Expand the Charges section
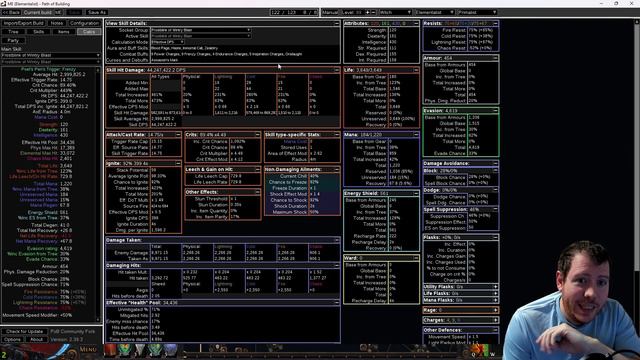 [495, 320]
